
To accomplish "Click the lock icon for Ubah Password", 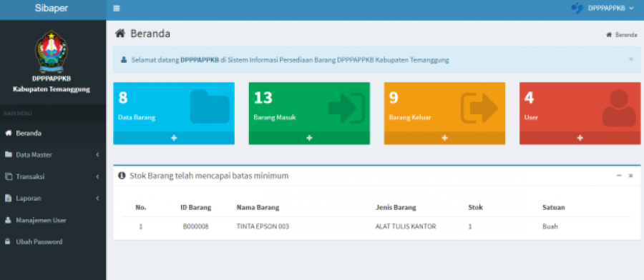I will [7, 242].
